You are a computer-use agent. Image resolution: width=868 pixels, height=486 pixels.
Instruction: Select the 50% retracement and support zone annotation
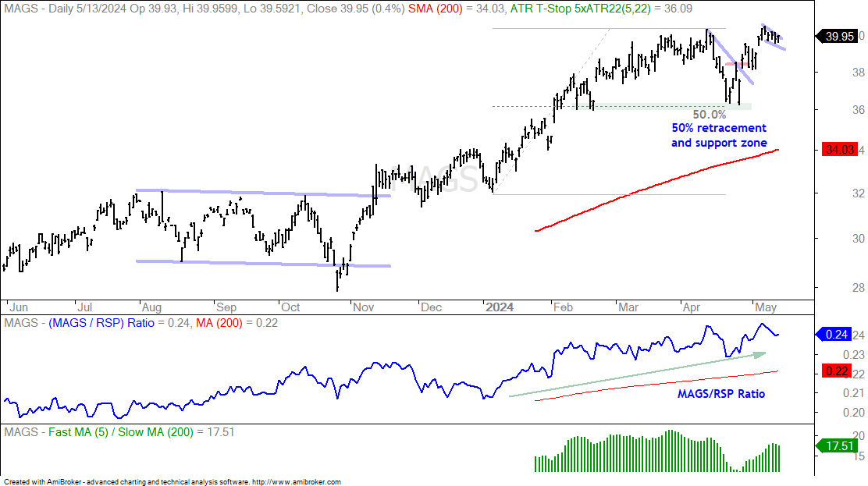pyautogui.click(x=719, y=136)
